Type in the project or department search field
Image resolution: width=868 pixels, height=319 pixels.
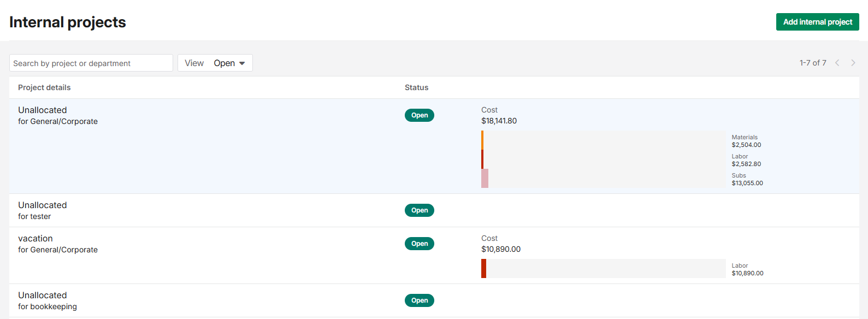[91, 63]
